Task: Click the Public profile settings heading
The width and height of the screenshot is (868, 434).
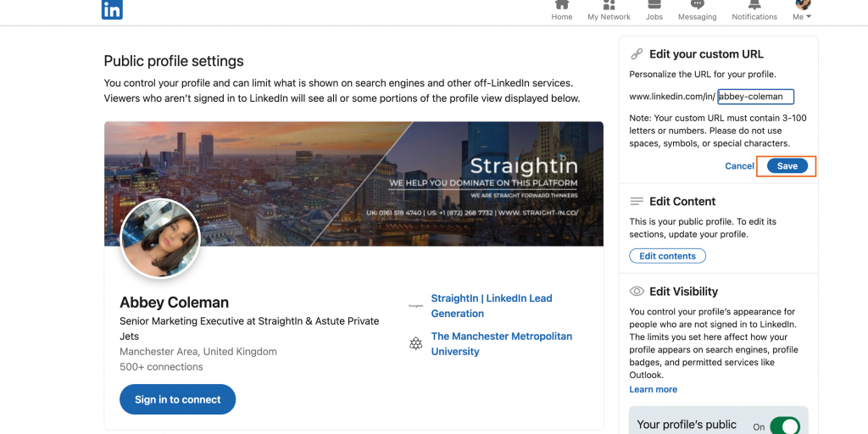Action: [x=174, y=61]
